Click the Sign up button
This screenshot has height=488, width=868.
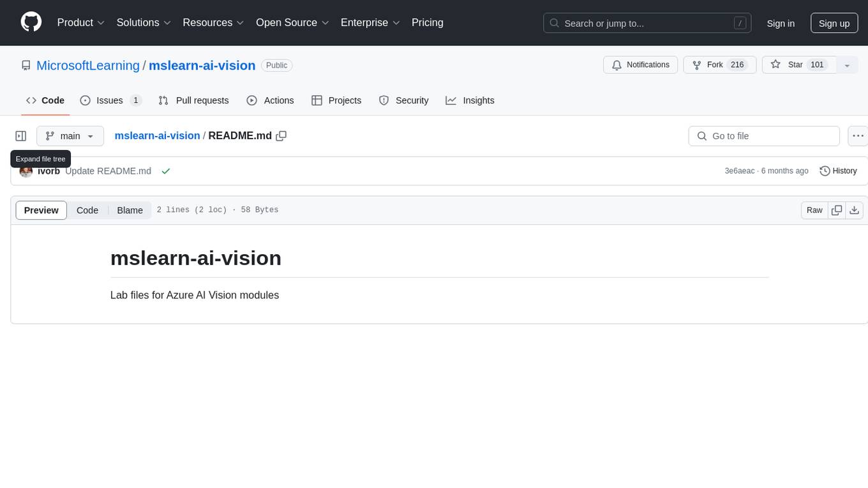point(834,23)
